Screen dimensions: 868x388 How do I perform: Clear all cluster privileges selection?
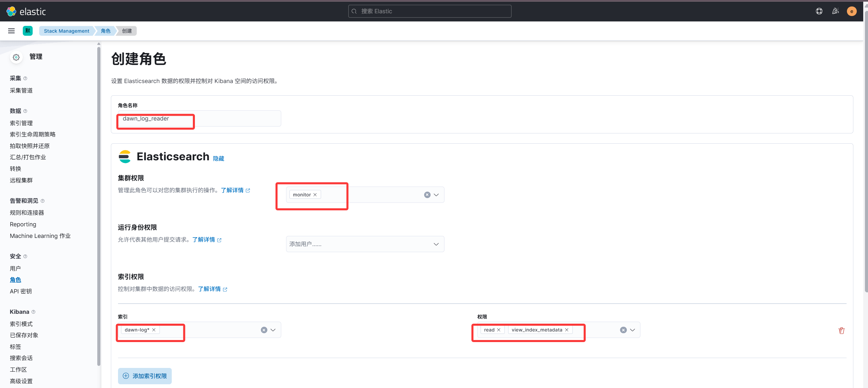click(427, 195)
